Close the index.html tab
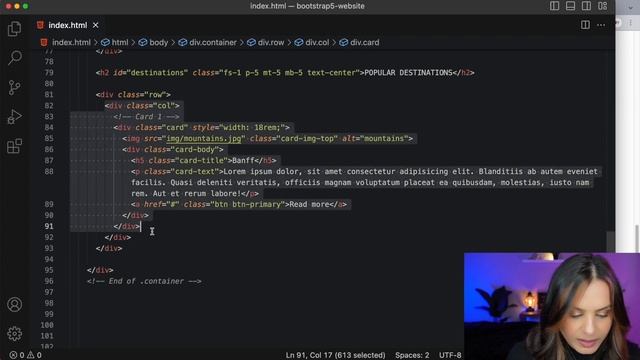The height and width of the screenshot is (360, 640). [x=96, y=25]
